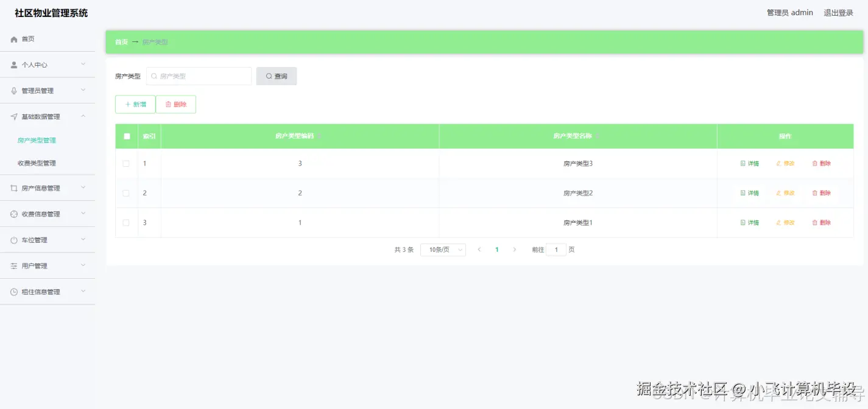Expand the 管理员管理 menu chevron
868x409 pixels.
click(x=83, y=90)
